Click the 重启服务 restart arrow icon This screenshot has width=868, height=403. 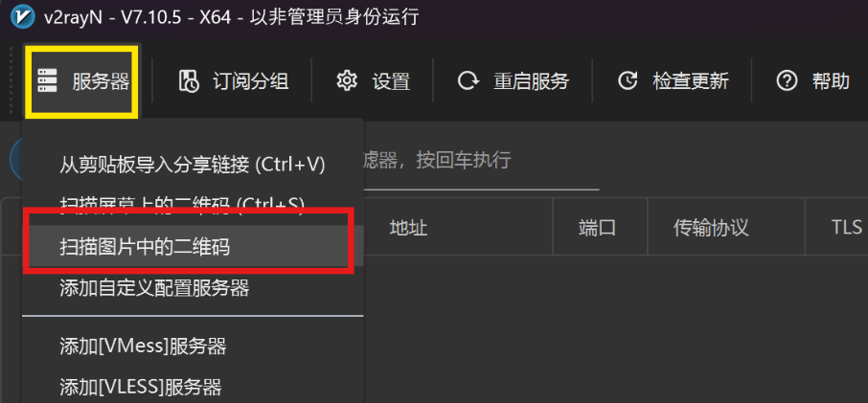pos(468,81)
